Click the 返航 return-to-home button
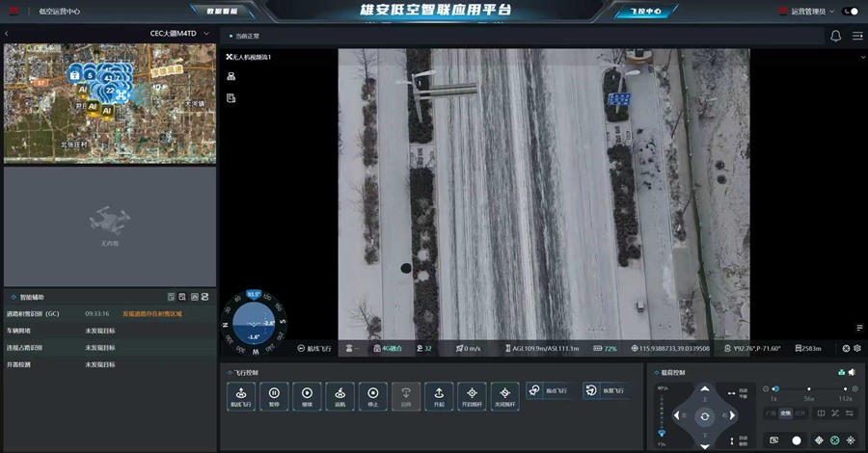Viewport: 868px width, 453px height. click(x=339, y=394)
